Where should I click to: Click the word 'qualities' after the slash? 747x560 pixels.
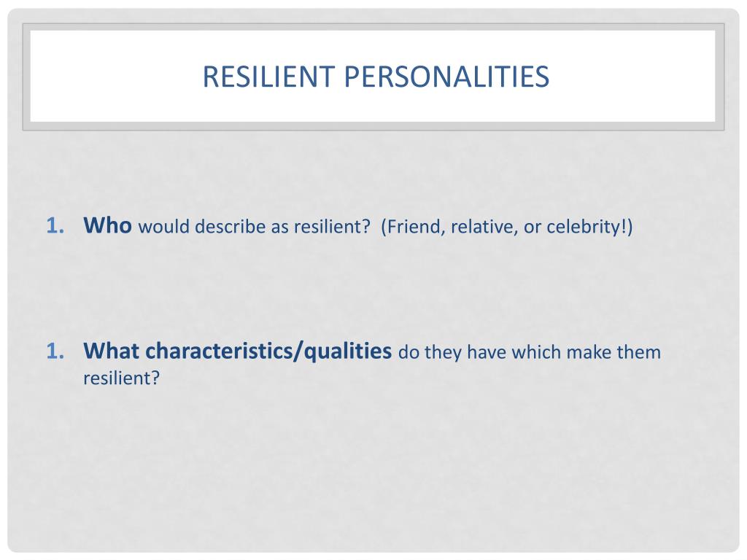[348, 351]
